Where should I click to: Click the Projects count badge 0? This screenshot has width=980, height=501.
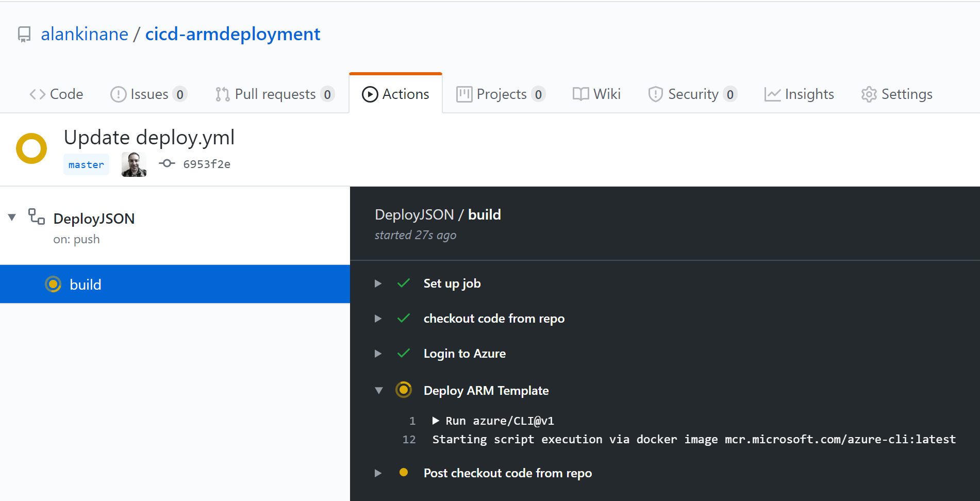538,94
